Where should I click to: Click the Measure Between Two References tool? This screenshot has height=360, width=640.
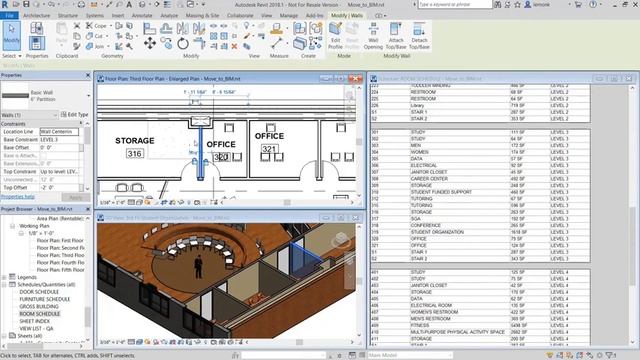pyautogui.click(x=277, y=43)
